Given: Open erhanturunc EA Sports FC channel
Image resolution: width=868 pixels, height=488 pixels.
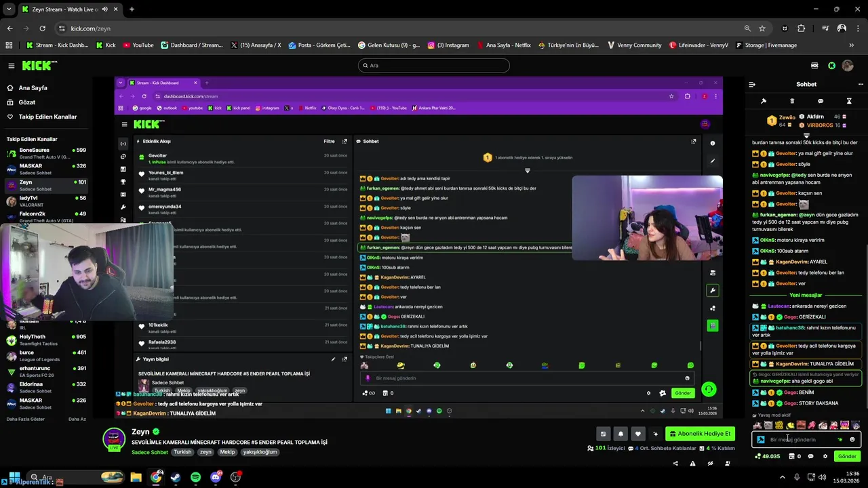Looking at the screenshot, I should coord(46,371).
